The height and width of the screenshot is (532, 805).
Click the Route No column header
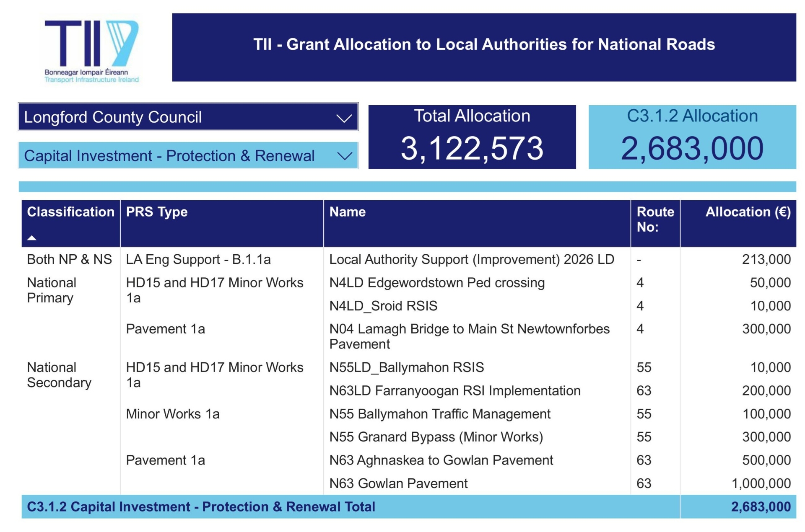tap(655, 219)
